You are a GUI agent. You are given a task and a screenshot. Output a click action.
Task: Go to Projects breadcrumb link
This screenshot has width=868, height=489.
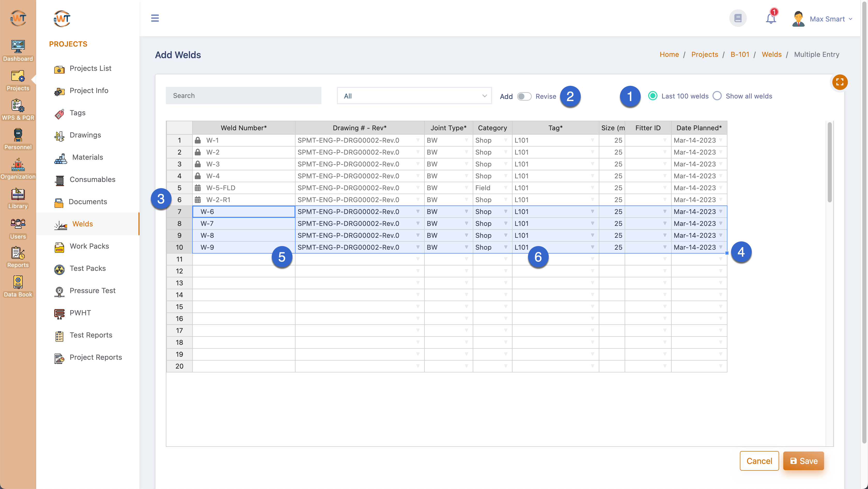[704, 55]
